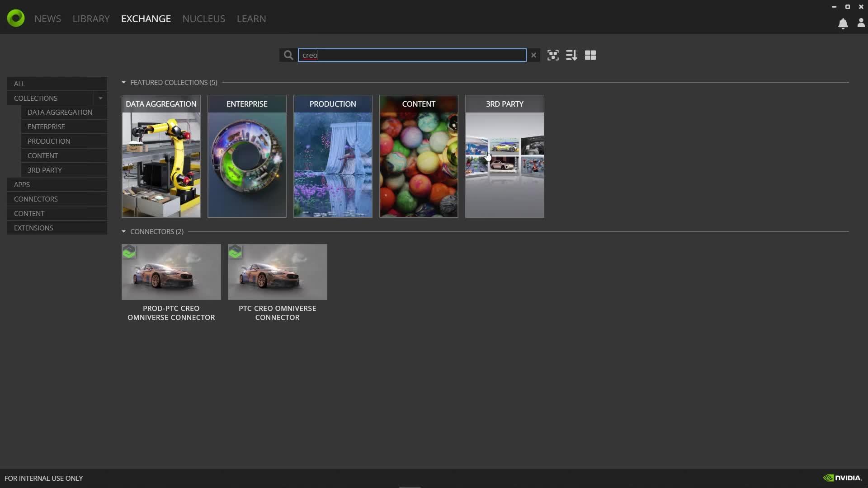Viewport: 868px width, 488px height.
Task: Open PTC Creo Omniverse Connector thumbnail
Action: [x=277, y=272]
